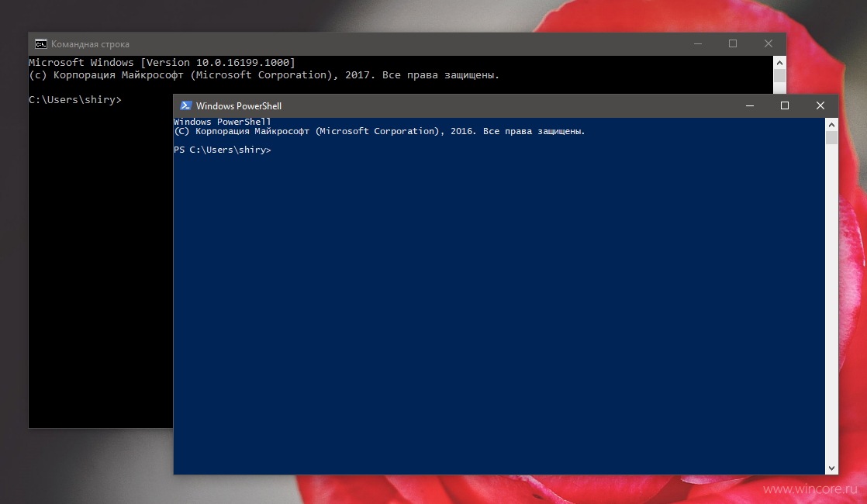The image size is (867, 504).
Task: Click the 'Microsoft Windows [Version 10.0.16199.1000]' line
Action: point(162,63)
